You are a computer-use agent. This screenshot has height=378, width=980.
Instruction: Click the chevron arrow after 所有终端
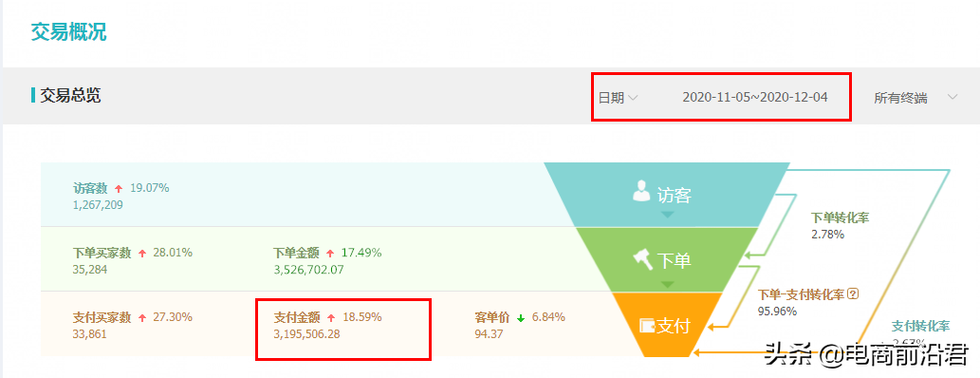pyautogui.click(x=952, y=97)
